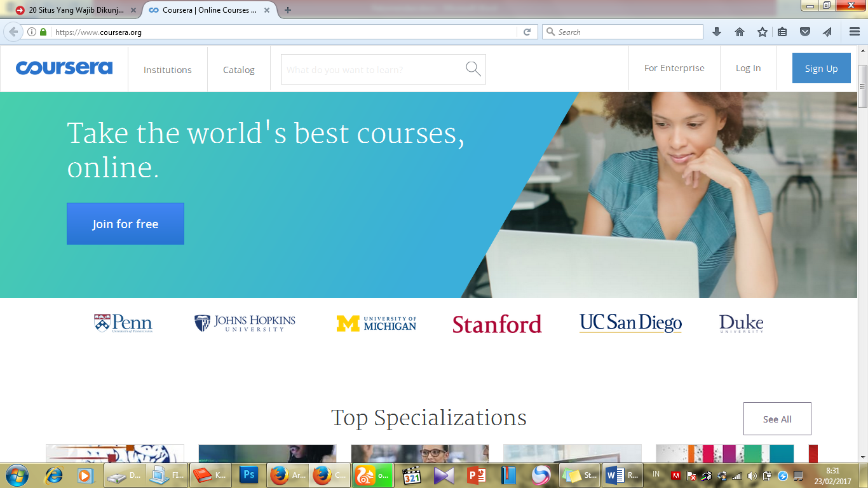Click the volume speaker tray icon
The image size is (868, 488).
point(752,475)
